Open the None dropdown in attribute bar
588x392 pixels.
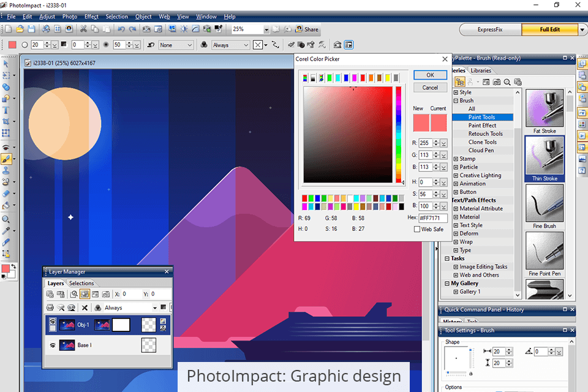(x=176, y=45)
